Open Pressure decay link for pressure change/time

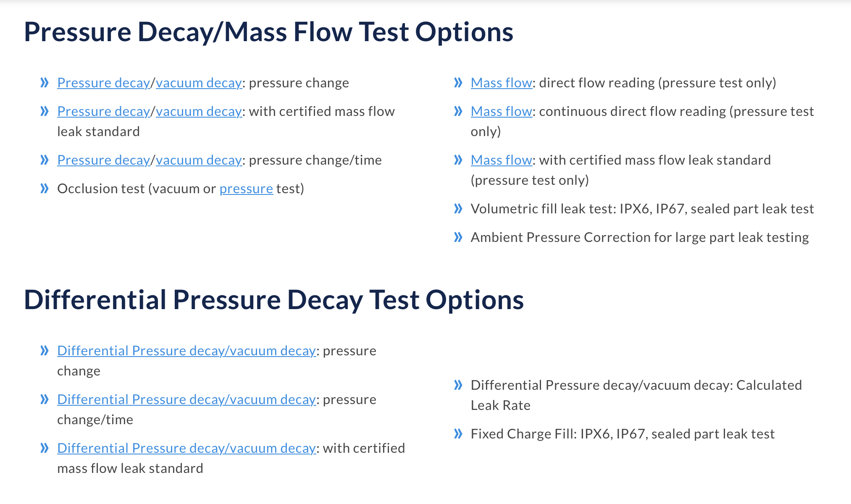[x=103, y=160]
